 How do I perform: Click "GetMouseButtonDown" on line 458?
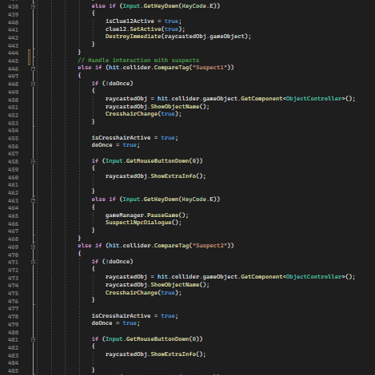coord(158,161)
